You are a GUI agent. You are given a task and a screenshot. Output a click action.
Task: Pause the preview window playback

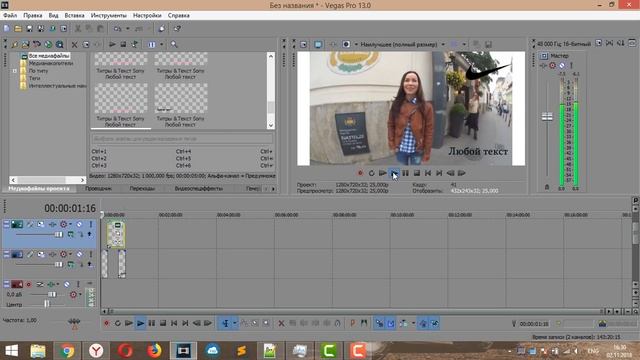(x=405, y=173)
